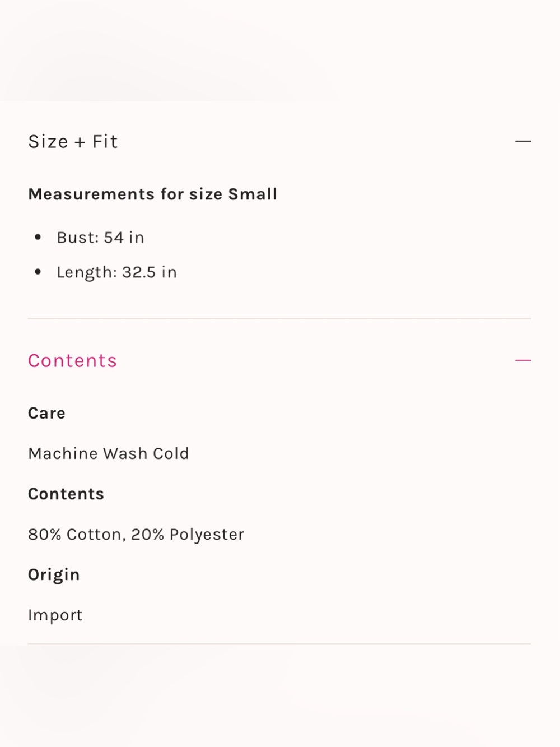Image resolution: width=560 pixels, height=747 pixels.
Task: Click the Bust: 54 in list item
Action: coord(101,238)
